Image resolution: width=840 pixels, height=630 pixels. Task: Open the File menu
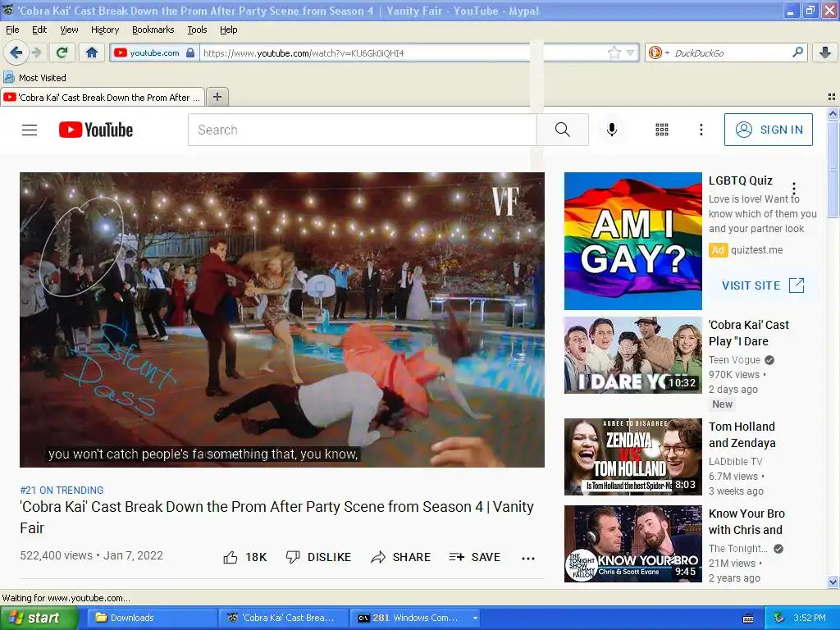click(12, 30)
